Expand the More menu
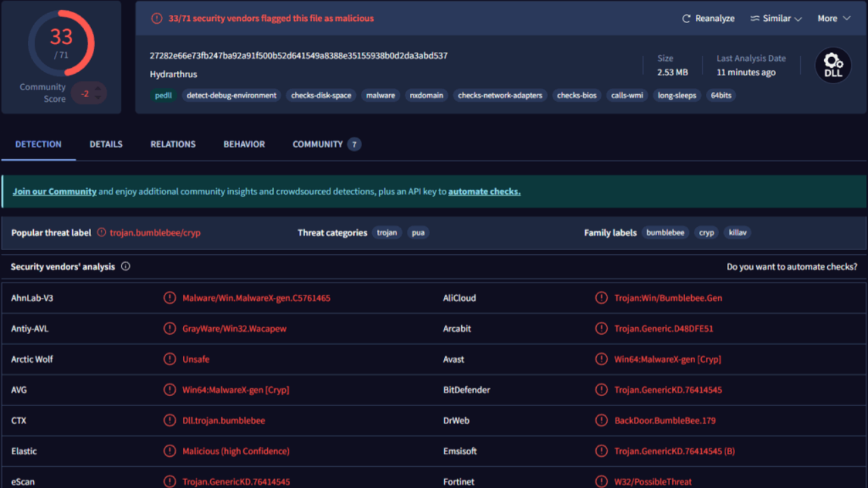This screenshot has height=488, width=868. pos(833,18)
